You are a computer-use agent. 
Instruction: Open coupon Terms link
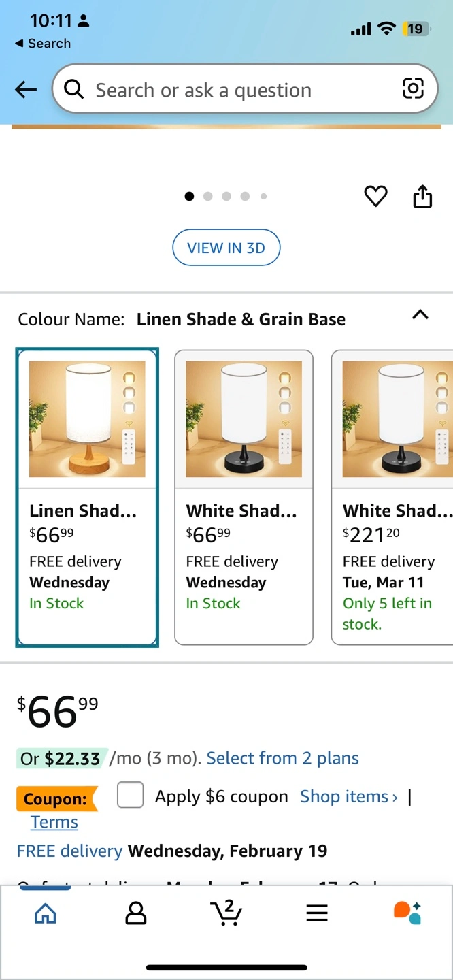54,822
